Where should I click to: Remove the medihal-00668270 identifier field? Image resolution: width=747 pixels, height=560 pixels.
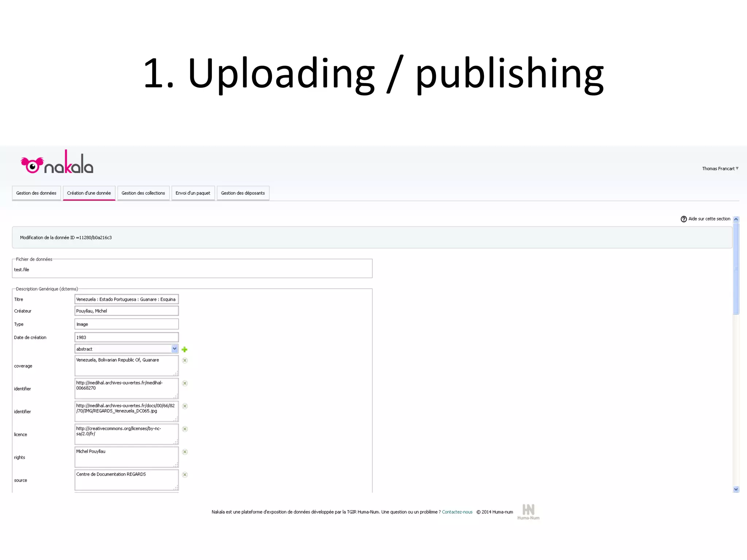185,383
